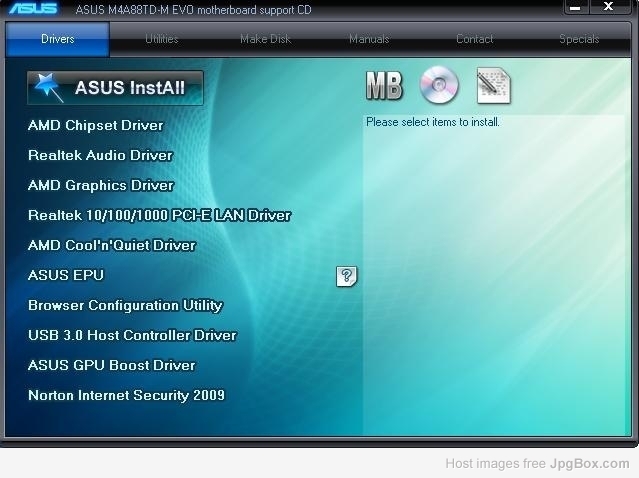The height and width of the screenshot is (478, 639).
Task: Select Realtek Audio Driver
Action: 100,155
